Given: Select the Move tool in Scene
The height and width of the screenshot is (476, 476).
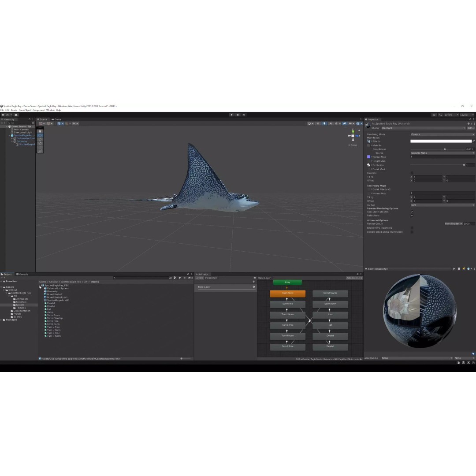Looking at the screenshot, I should [40, 135].
